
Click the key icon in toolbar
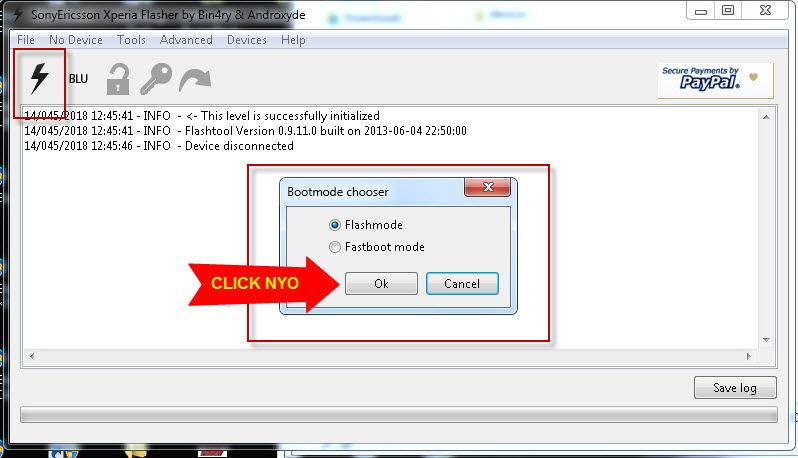(x=156, y=79)
